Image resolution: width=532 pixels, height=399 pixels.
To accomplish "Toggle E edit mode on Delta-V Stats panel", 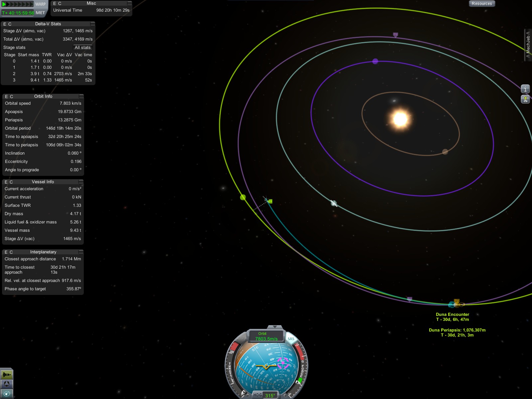I will coord(5,24).
